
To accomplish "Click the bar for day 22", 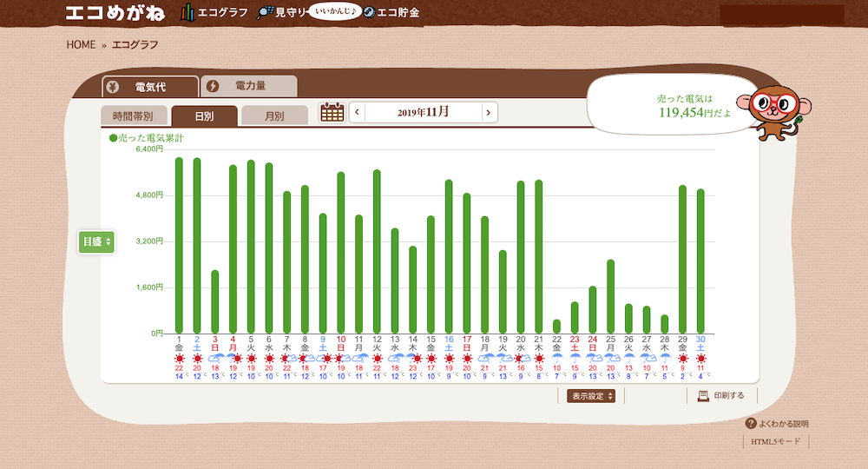I will 557,327.
